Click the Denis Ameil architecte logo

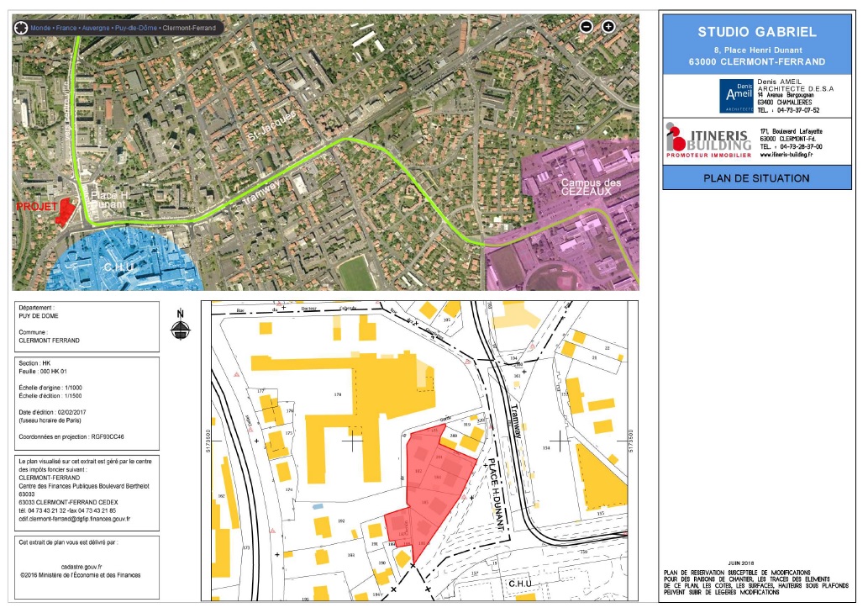(x=736, y=96)
